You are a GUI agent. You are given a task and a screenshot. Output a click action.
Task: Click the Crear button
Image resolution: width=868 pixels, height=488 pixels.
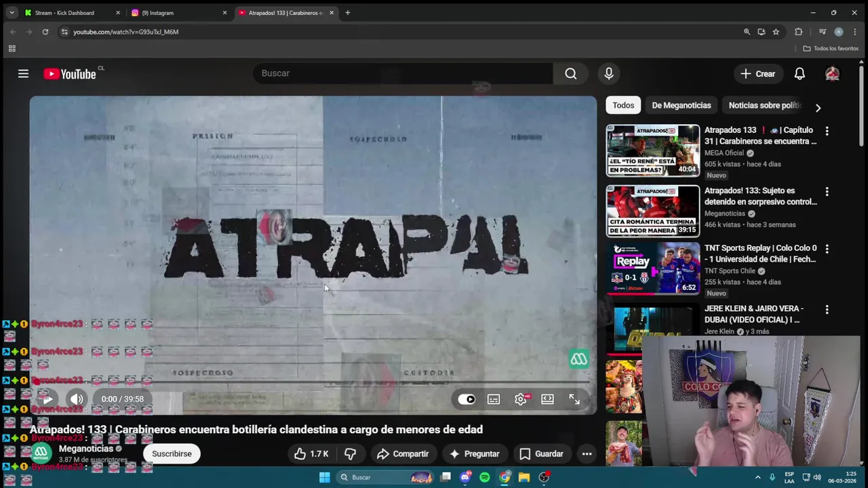[x=758, y=74]
